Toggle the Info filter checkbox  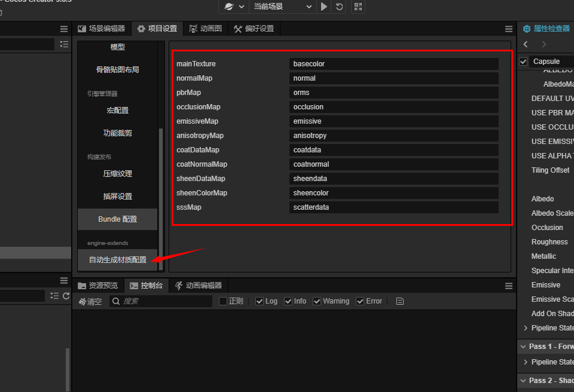[288, 301]
